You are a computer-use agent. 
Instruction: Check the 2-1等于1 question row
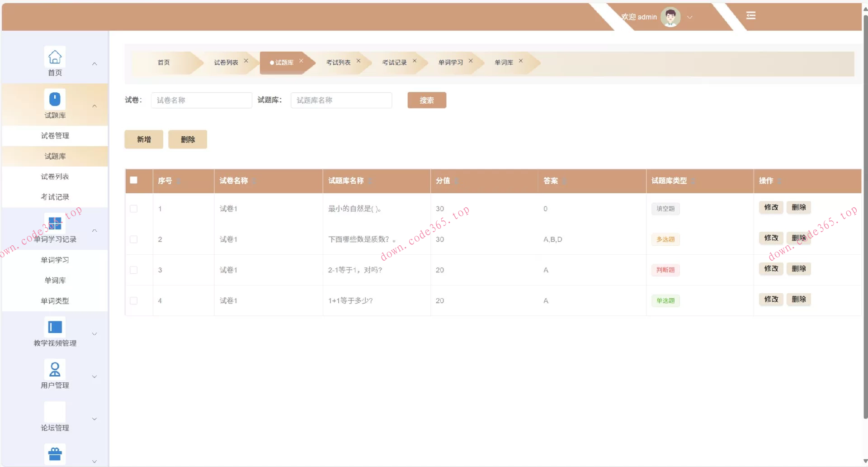point(133,270)
